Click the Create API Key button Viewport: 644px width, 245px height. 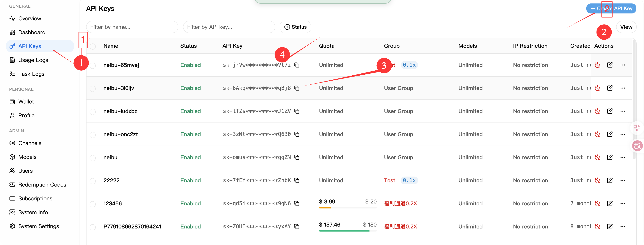point(611,8)
